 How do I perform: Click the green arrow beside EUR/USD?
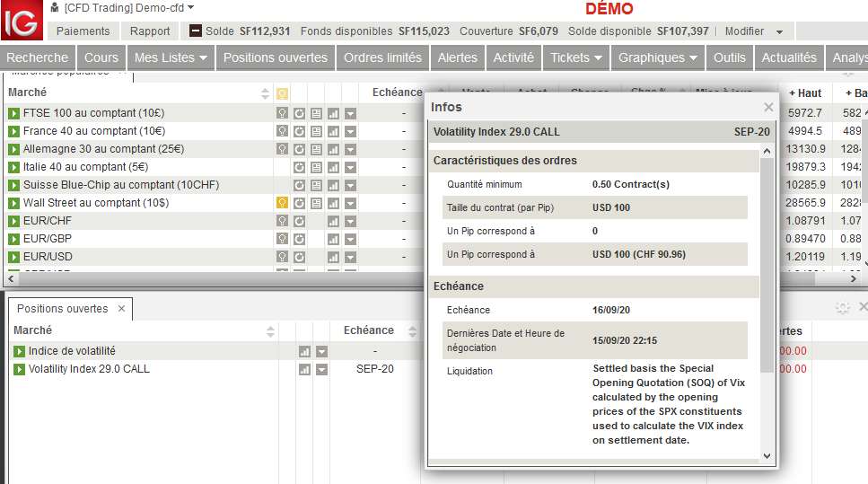tap(13, 257)
